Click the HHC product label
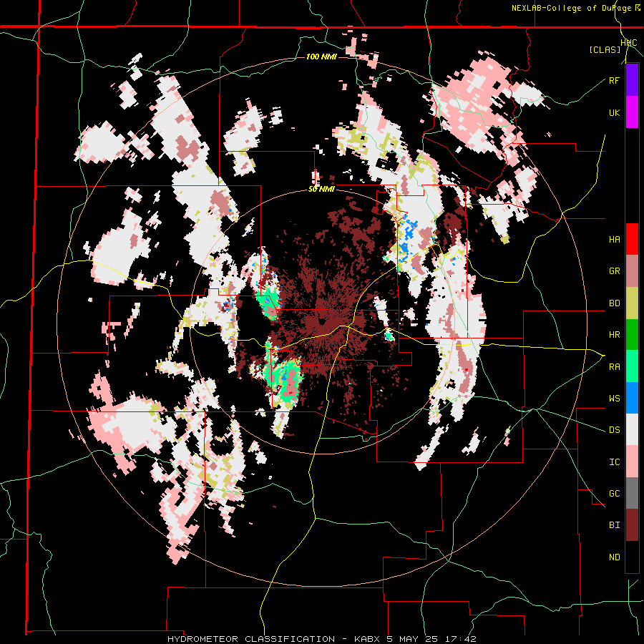The width and height of the screenshot is (644, 644). click(629, 43)
